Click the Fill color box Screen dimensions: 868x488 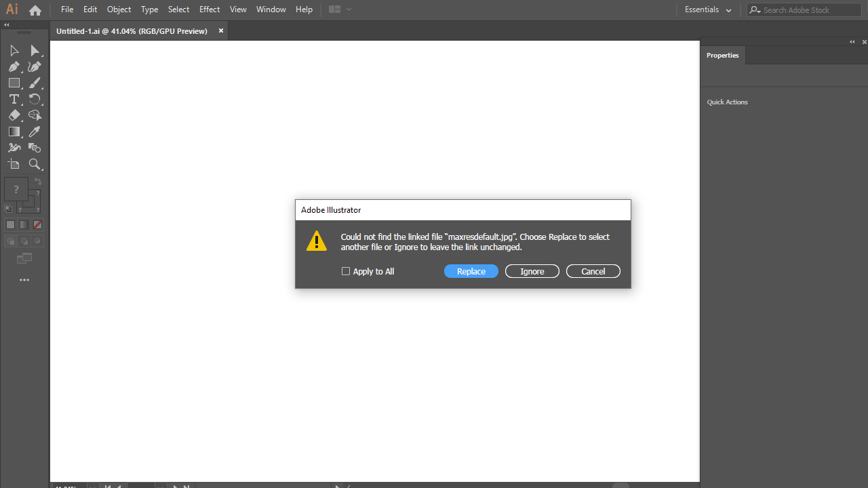(16, 189)
